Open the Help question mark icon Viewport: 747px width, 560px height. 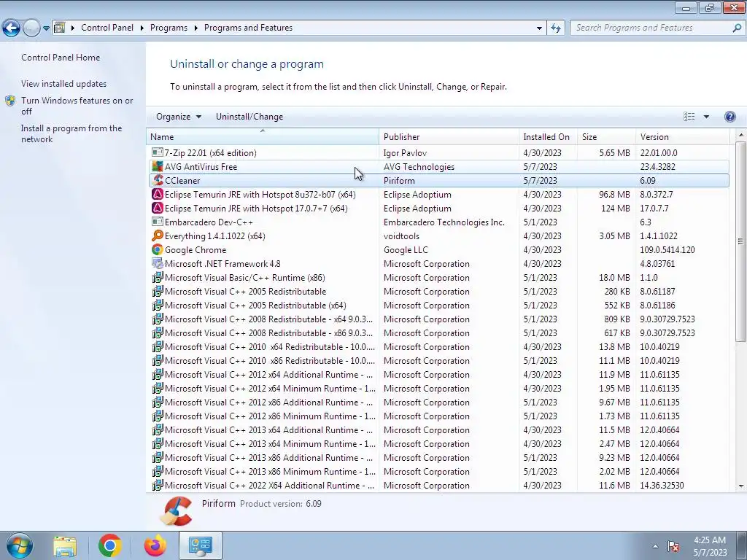tap(729, 117)
